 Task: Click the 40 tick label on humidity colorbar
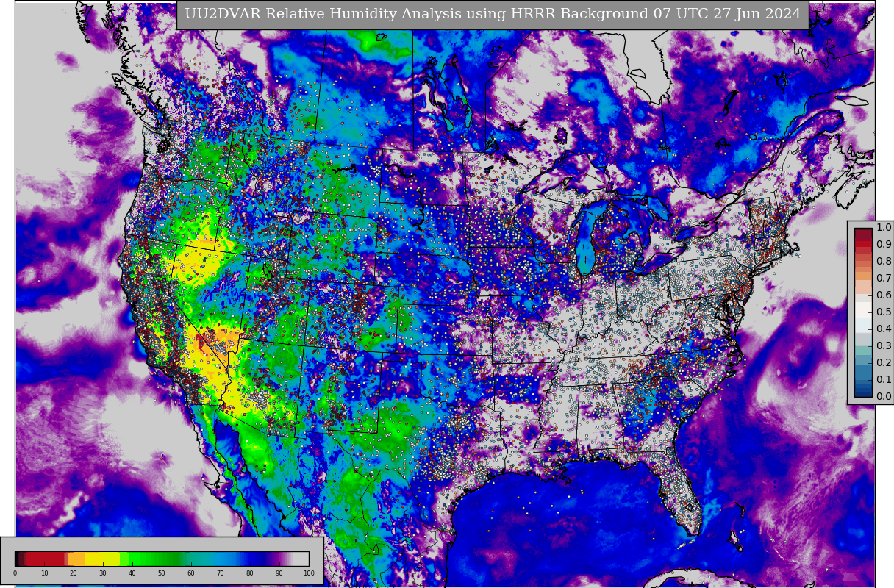132,573
